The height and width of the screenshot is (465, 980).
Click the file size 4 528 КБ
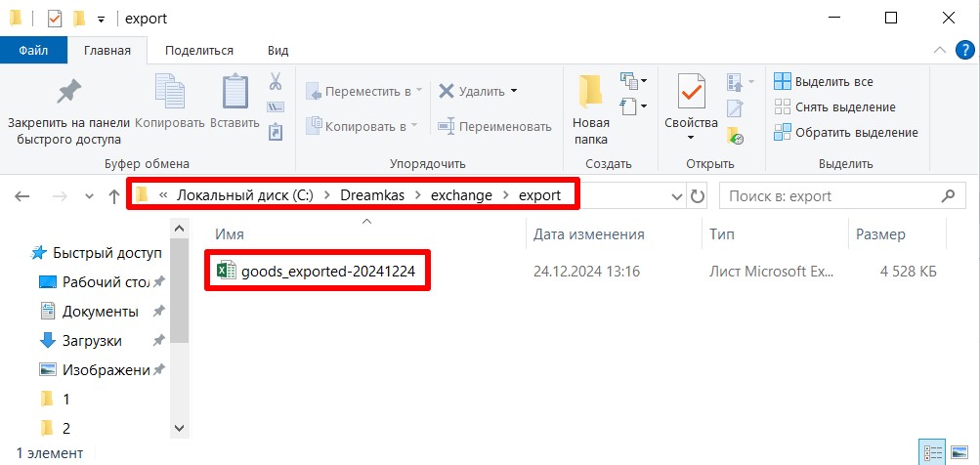pyautogui.click(x=908, y=272)
